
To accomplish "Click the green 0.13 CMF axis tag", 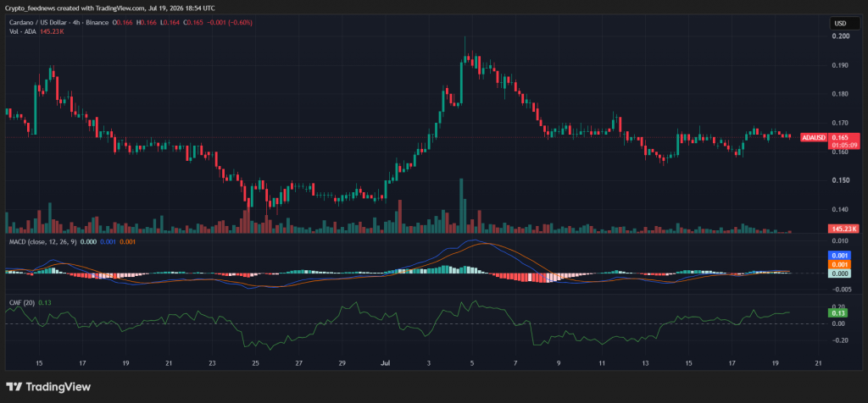I will coord(837,313).
